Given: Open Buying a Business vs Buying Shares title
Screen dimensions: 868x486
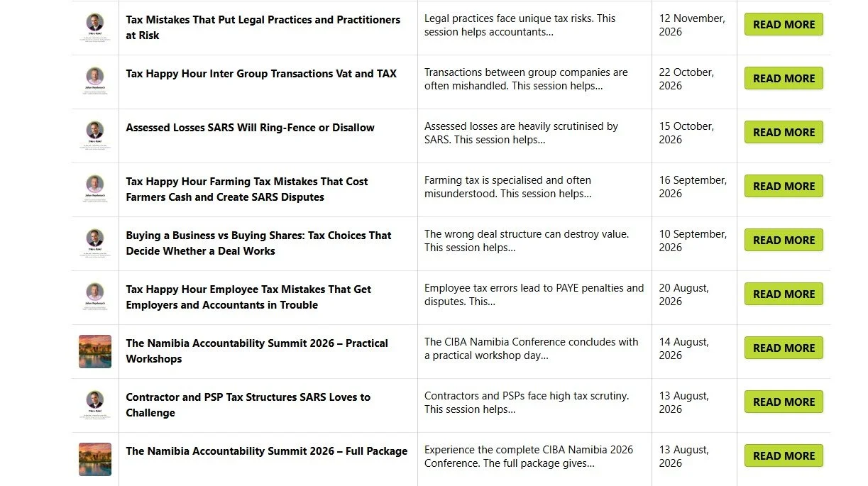Looking at the screenshot, I should (x=258, y=243).
